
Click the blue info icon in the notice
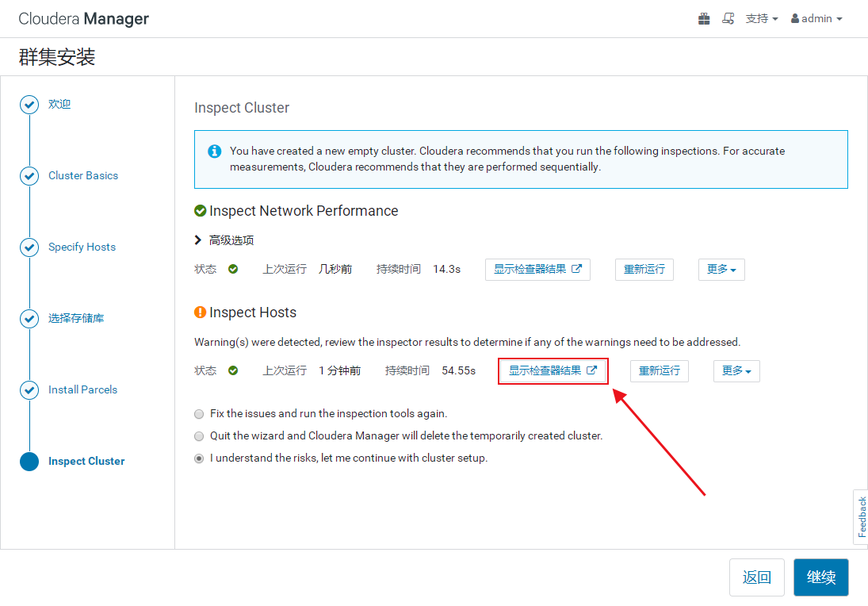214,151
